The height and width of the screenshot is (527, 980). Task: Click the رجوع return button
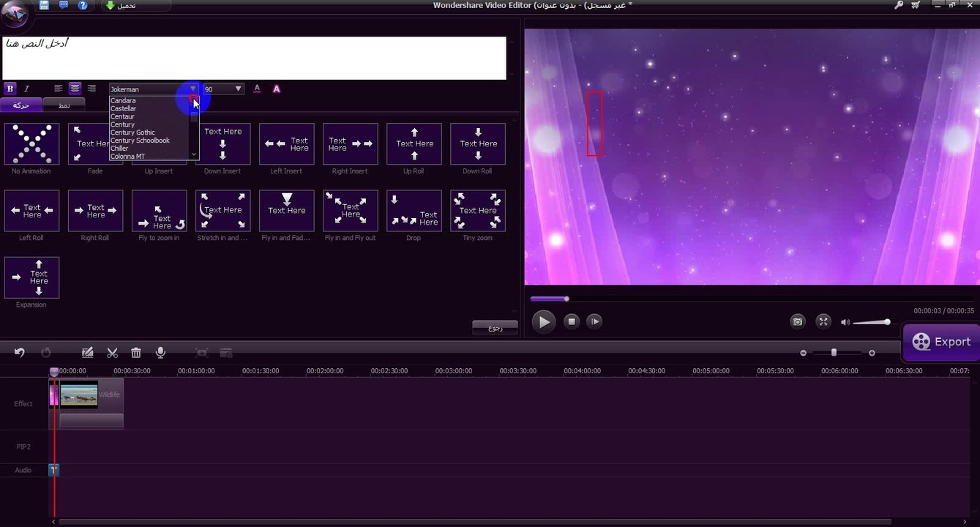tap(495, 328)
